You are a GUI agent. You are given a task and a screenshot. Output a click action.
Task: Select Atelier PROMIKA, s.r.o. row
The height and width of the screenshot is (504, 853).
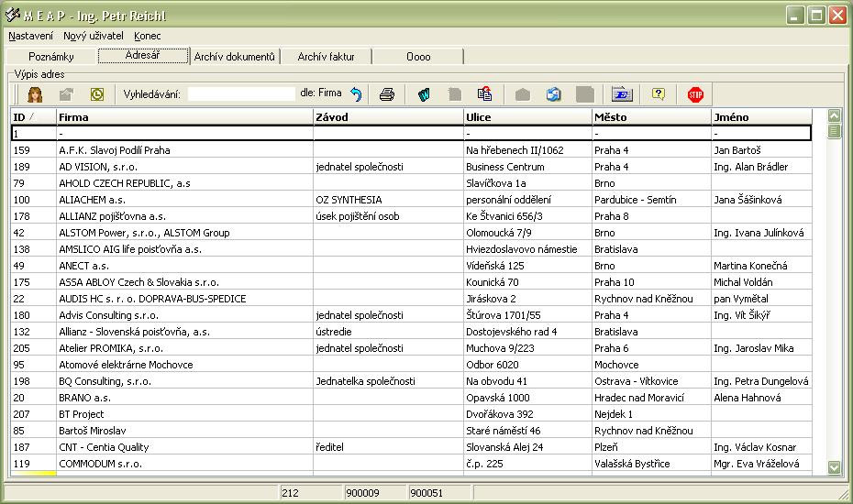411,348
